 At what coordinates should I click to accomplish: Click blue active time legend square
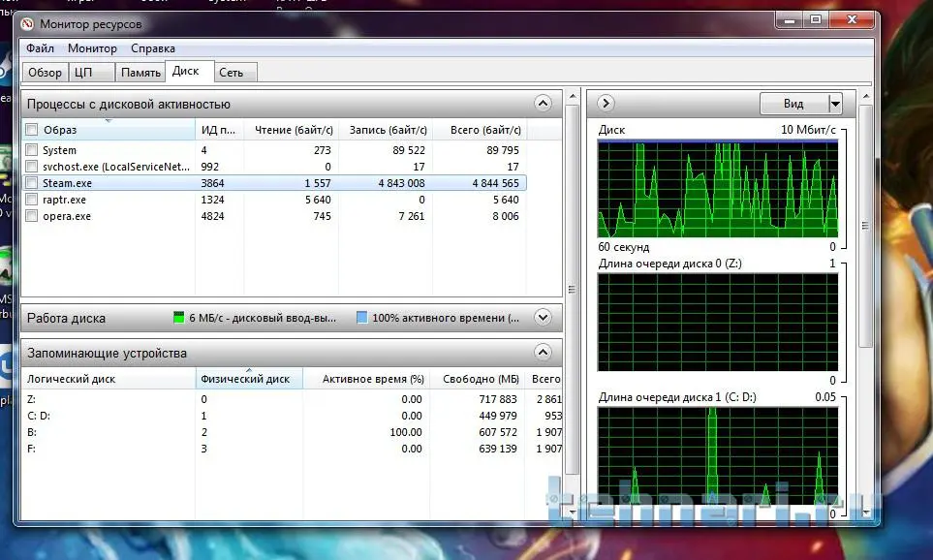361,317
